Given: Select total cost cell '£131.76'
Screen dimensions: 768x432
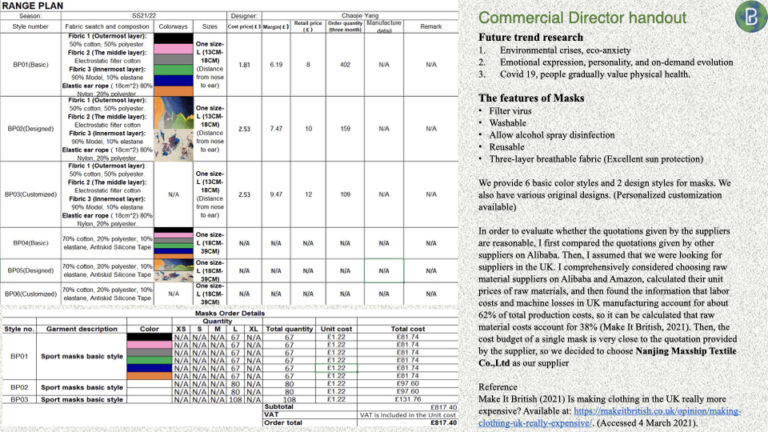Looking at the screenshot, I should click(x=408, y=399).
